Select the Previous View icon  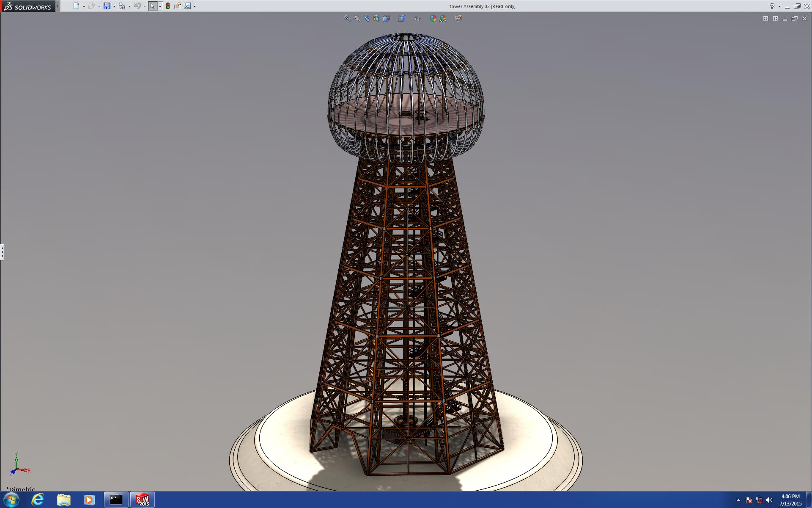coord(367,18)
